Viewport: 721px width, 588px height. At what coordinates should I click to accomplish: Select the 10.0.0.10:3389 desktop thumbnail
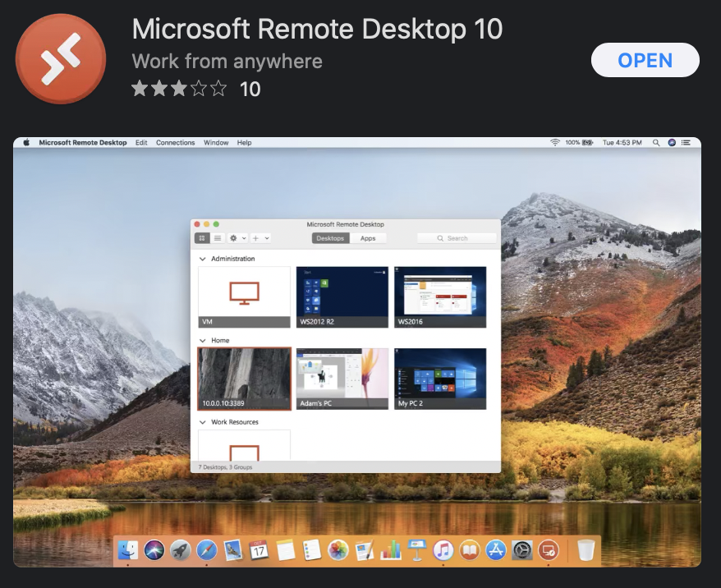[244, 379]
